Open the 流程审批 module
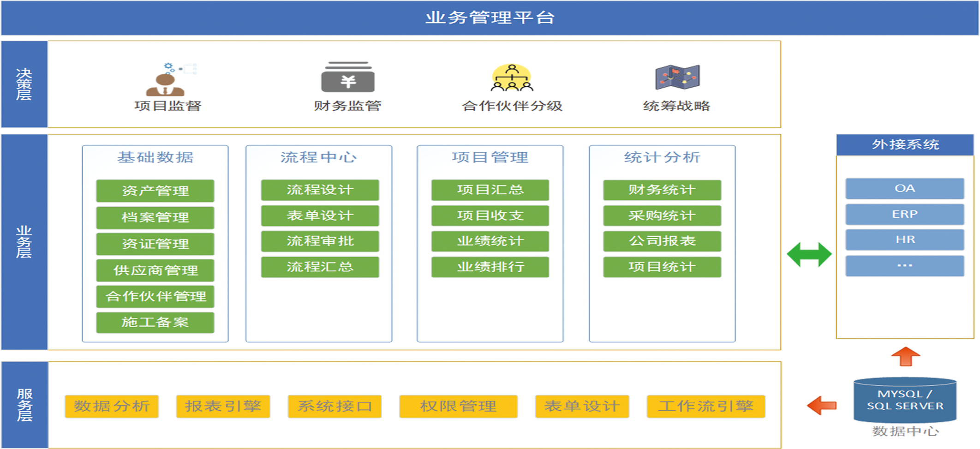980x449 pixels. point(320,241)
